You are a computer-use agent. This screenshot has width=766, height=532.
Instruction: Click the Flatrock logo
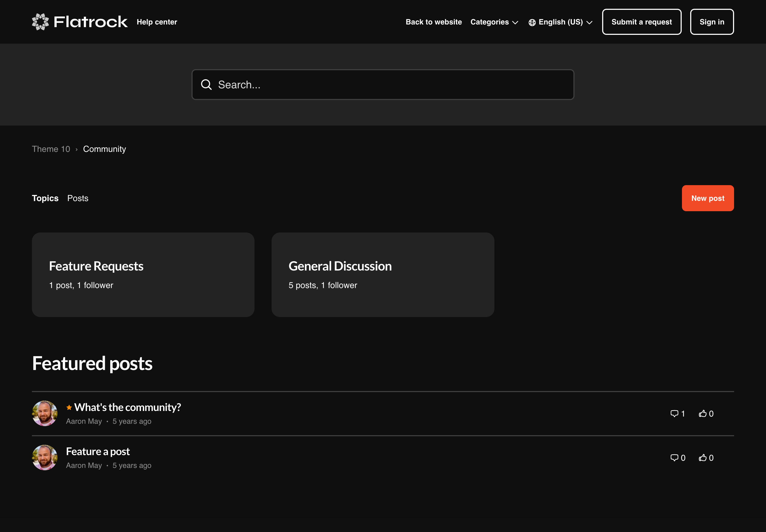point(79,22)
